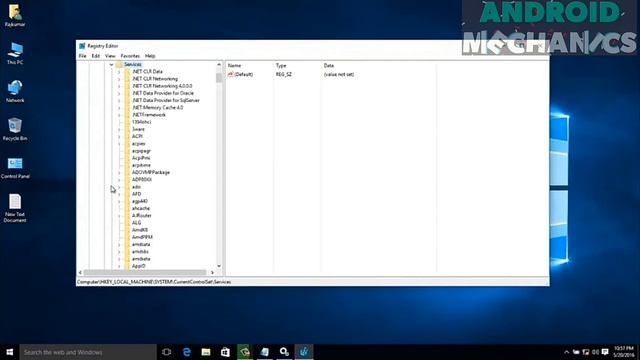Expand the AFD key
The height and width of the screenshot is (360, 640).
119,194
